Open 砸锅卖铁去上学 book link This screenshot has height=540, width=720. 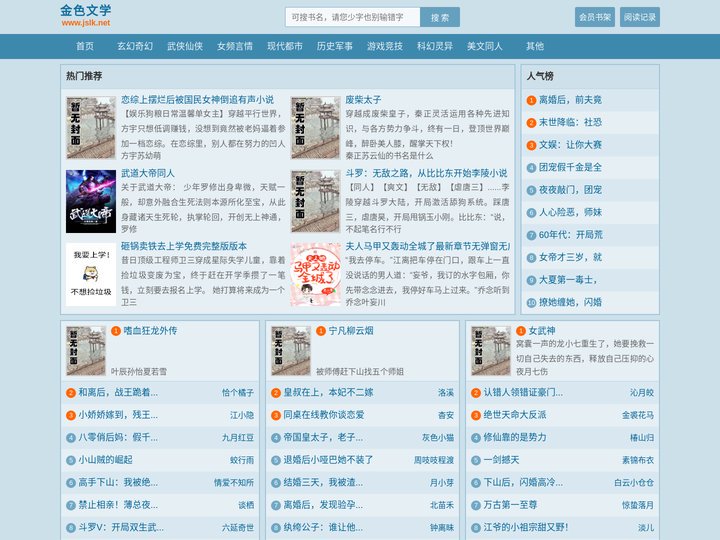coord(184,246)
